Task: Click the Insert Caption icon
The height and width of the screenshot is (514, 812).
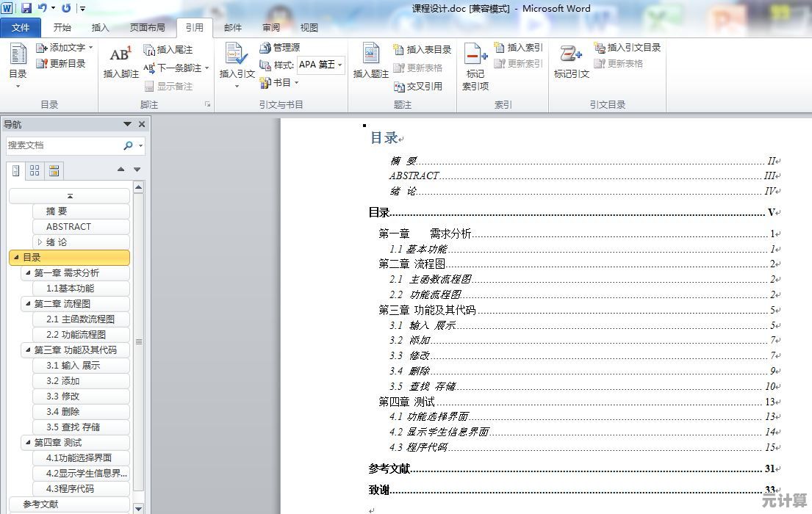Action: point(371,56)
